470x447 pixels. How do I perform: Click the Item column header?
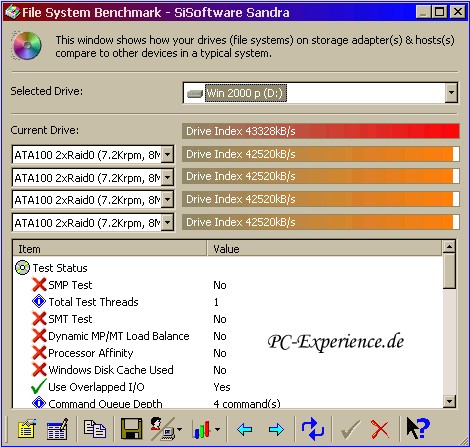(110, 249)
